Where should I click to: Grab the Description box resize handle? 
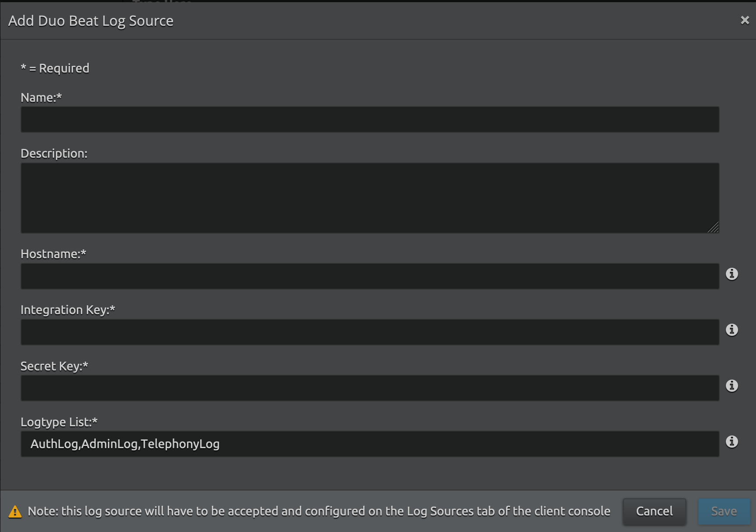[x=713, y=228]
